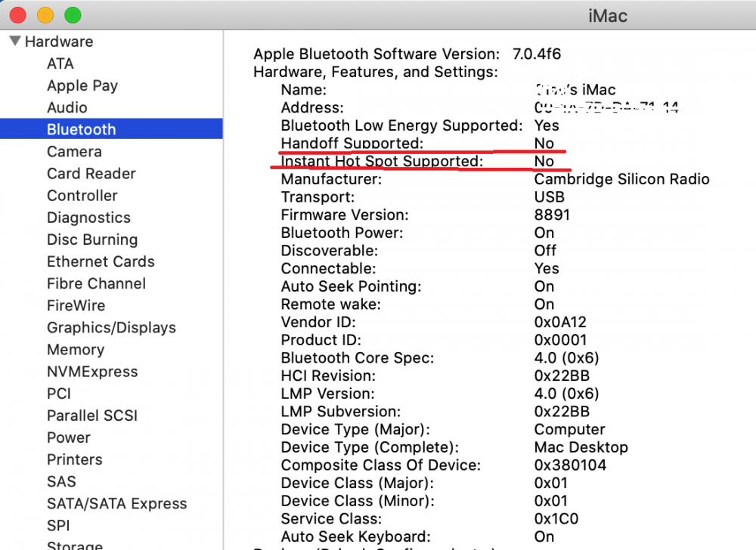Open Graphics/Displays information
The width and height of the screenshot is (756, 550).
(111, 327)
